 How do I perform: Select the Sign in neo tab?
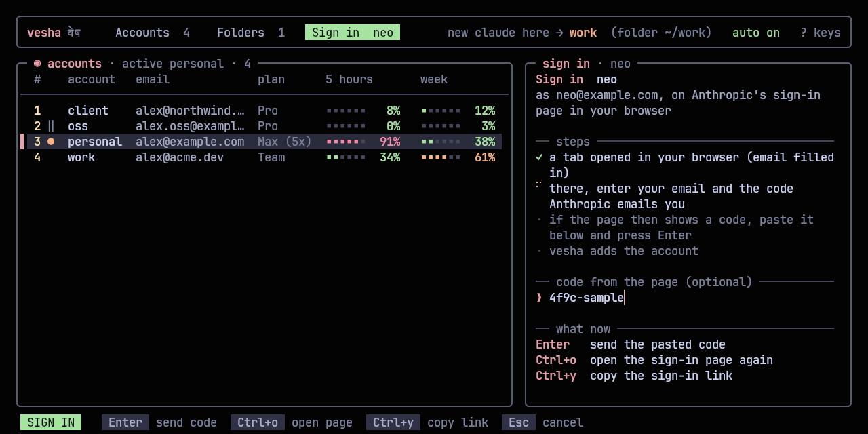pos(353,33)
